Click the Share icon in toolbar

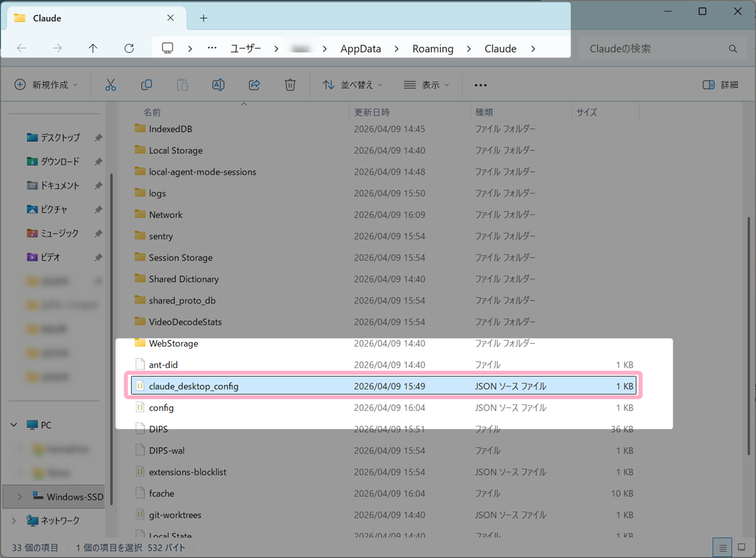click(254, 85)
